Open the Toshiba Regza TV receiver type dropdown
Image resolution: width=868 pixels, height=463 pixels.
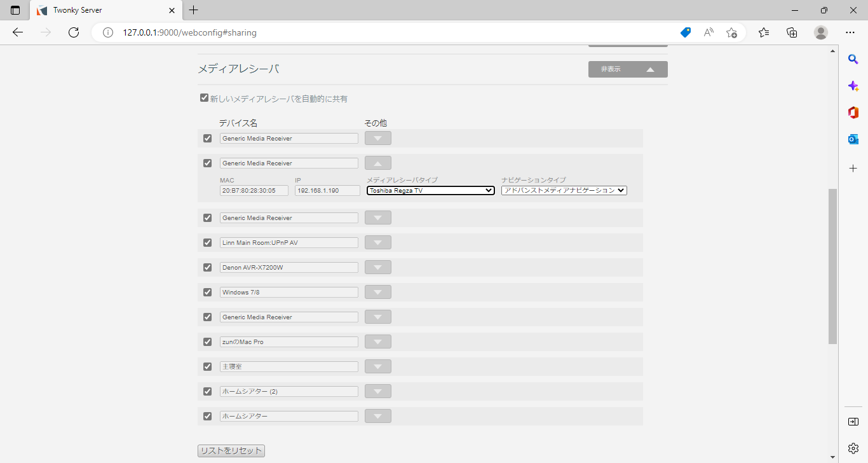(x=431, y=190)
